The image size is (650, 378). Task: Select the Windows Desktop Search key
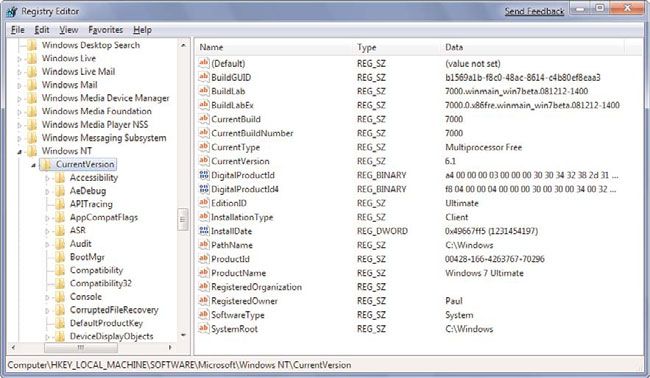(91, 45)
